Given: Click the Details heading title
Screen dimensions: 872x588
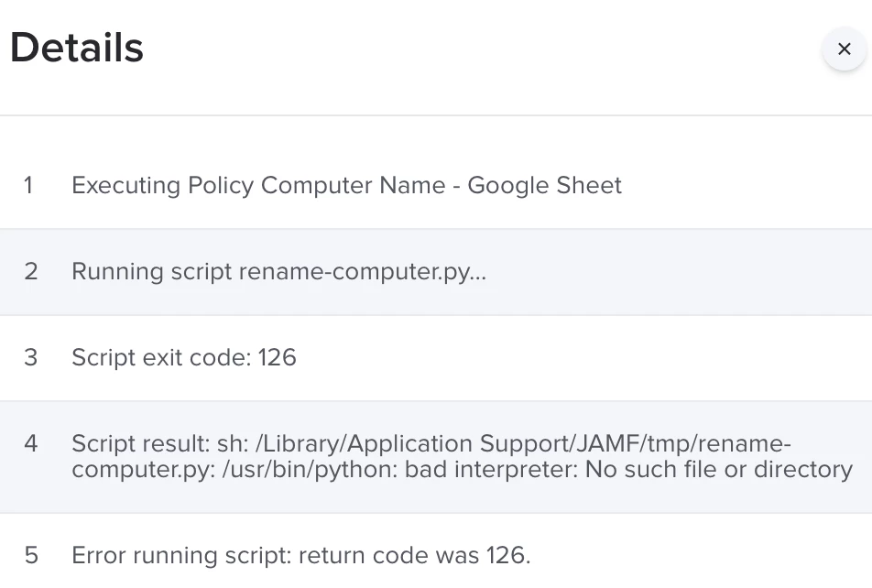Looking at the screenshot, I should click(77, 48).
